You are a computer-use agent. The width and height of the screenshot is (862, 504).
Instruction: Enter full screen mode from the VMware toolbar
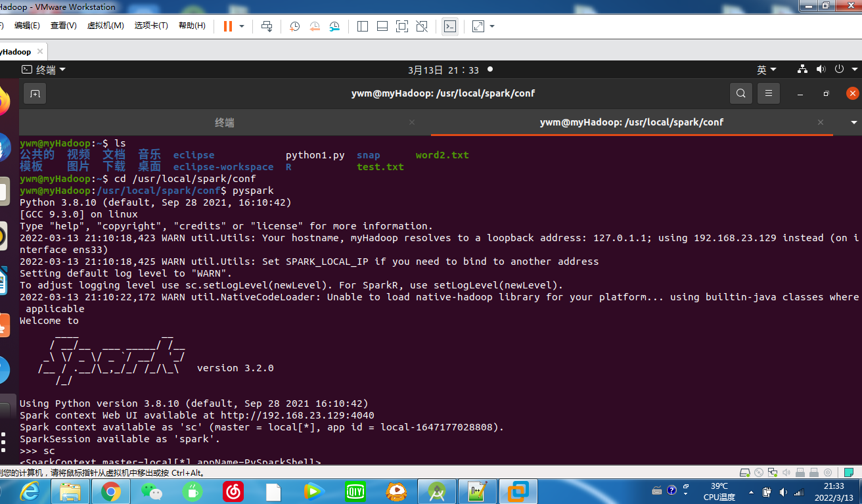402,26
